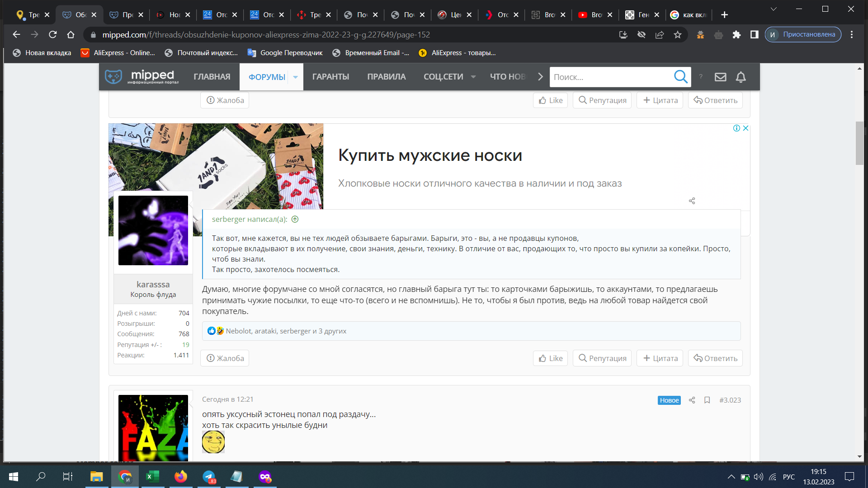Show more navigation items with right chevron

pos(540,77)
